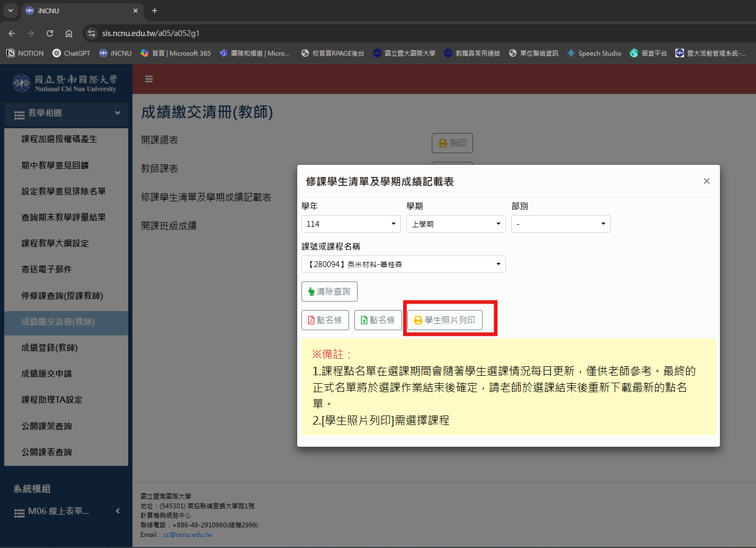The height and width of the screenshot is (548, 756).
Task: Open the 課號或課程名稱 course dropdown
Action: [x=403, y=264]
